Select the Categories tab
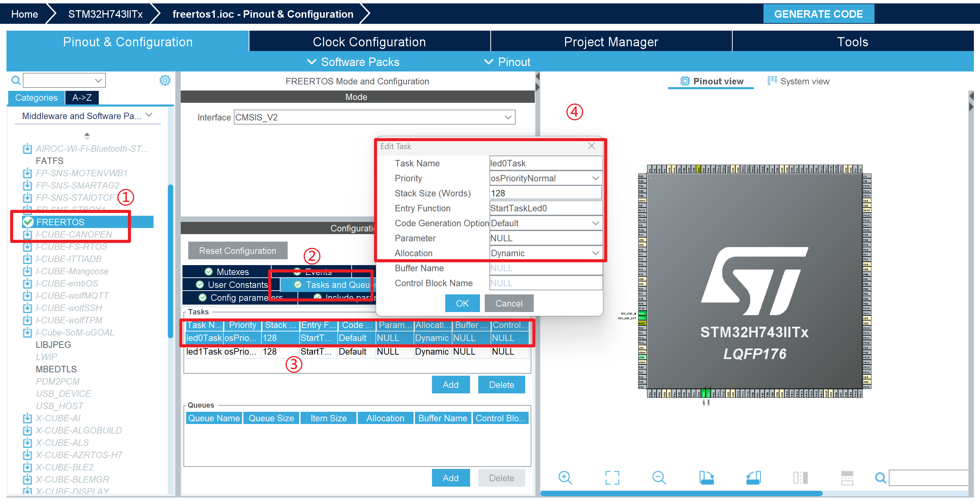The image size is (980, 504). [x=36, y=97]
